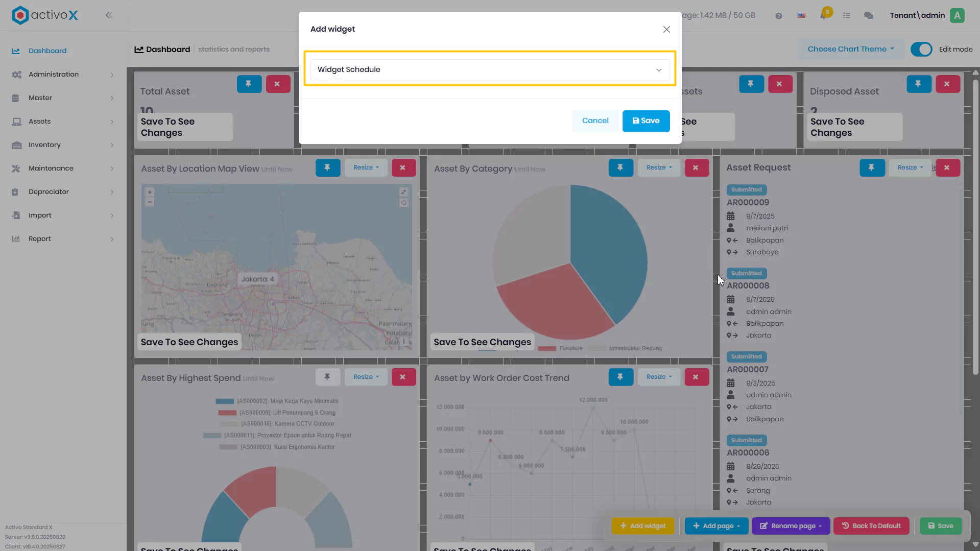Zoom in on the Jakarta map
This screenshot has height=551, width=980.
coord(150,193)
